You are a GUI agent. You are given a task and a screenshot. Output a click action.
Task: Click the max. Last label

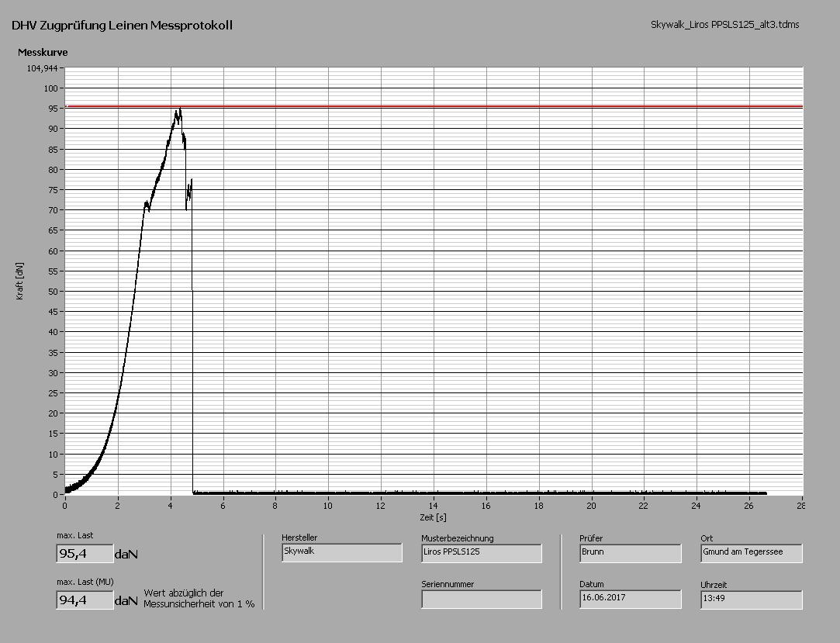[x=75, y=535]
